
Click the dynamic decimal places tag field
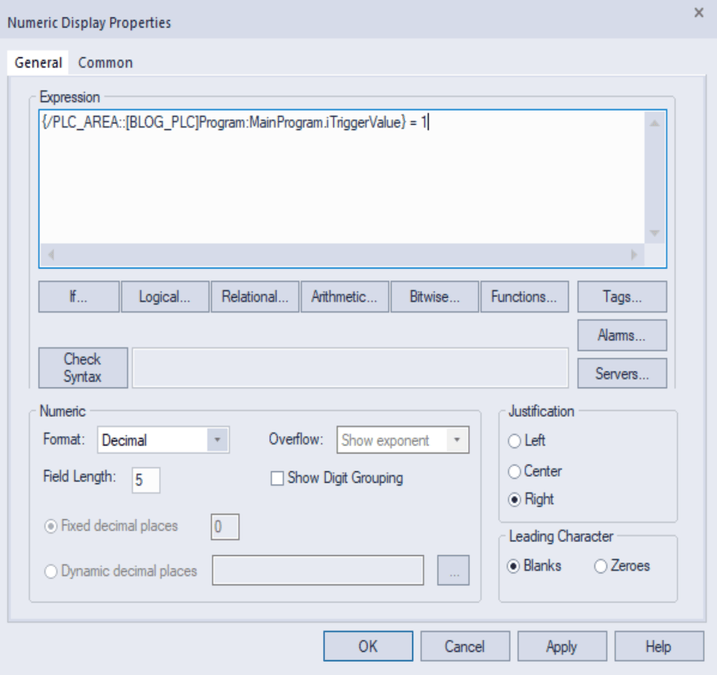pos(318,570)
